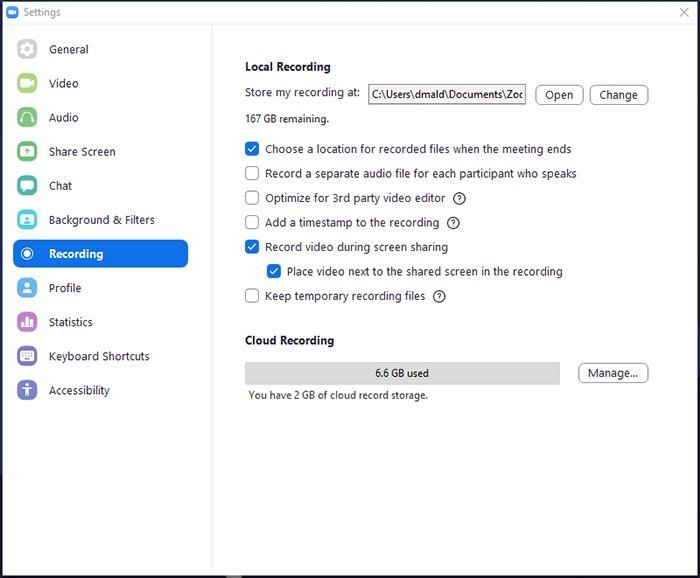Click the Audio headphones icon
This screenshot has width=700, height=578.
coord(27,117)
